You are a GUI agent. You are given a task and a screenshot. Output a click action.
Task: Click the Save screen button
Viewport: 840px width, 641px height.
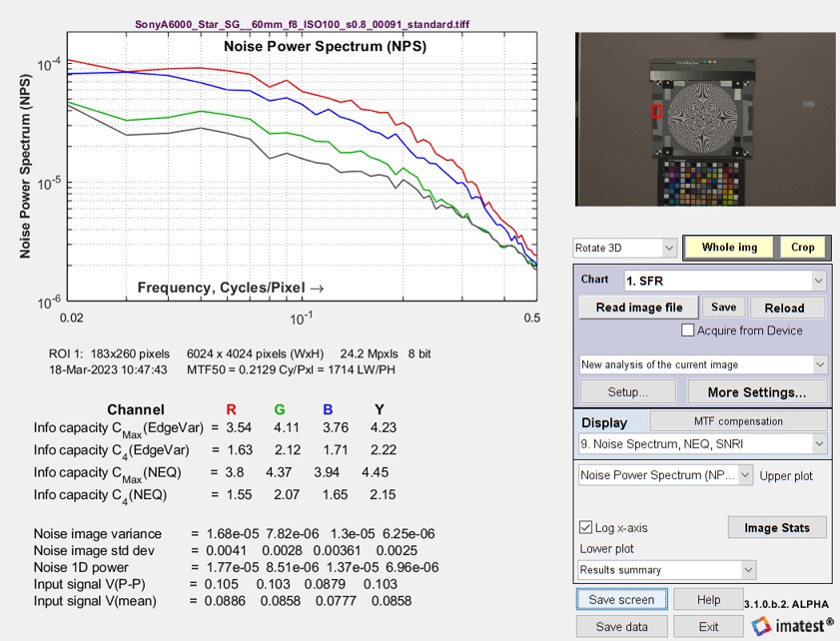coord(621,600)
